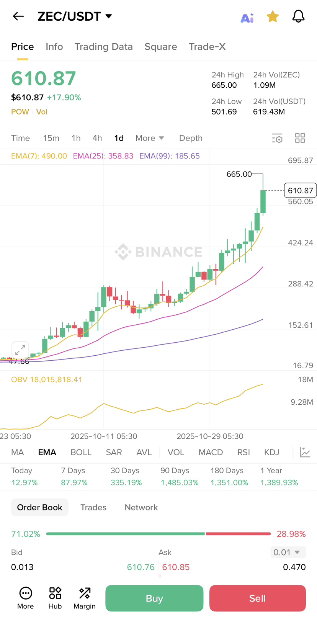This screenshot has width=317, height=644.
Task: Tap the OBV 18,015,818.41 label
Action: click(x=47, y=379)
